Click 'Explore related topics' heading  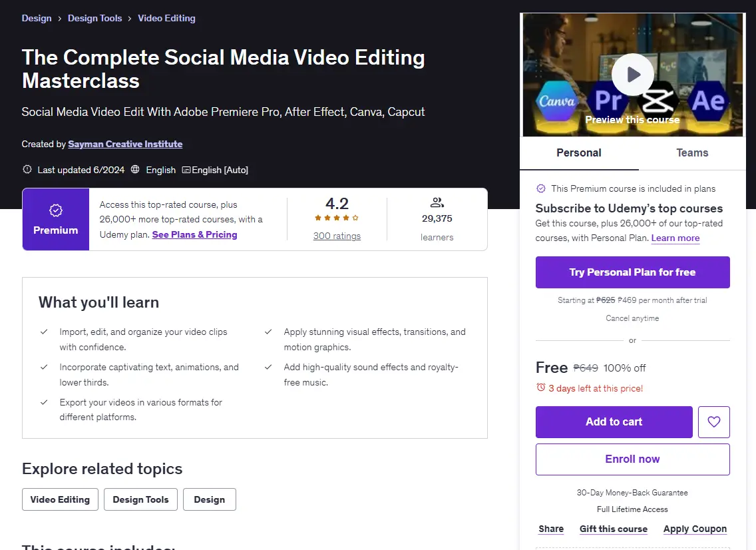pyautogui.click(x=102, y=469)
